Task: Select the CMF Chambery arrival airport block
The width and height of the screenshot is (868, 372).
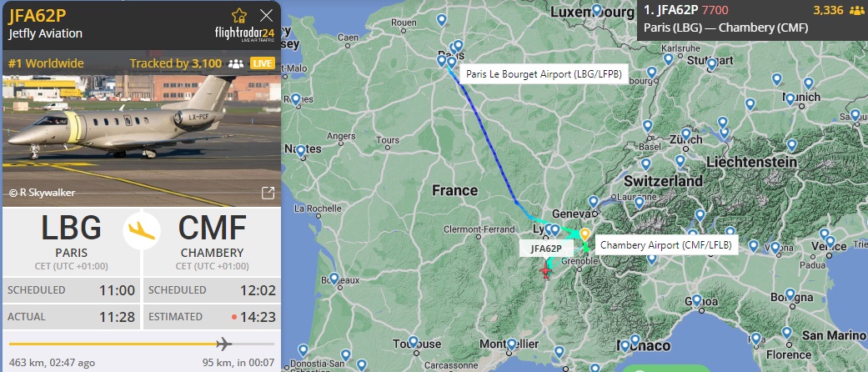Action: point(212,242)
